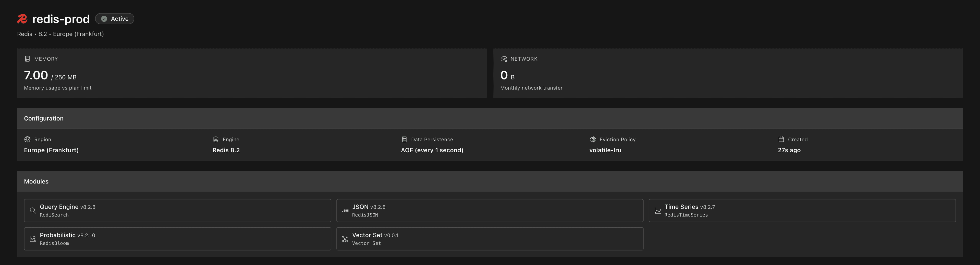This screenshot has height=265, width=980.
Task: Click the Query Engine magnifier icon
Action: (33, 211)
